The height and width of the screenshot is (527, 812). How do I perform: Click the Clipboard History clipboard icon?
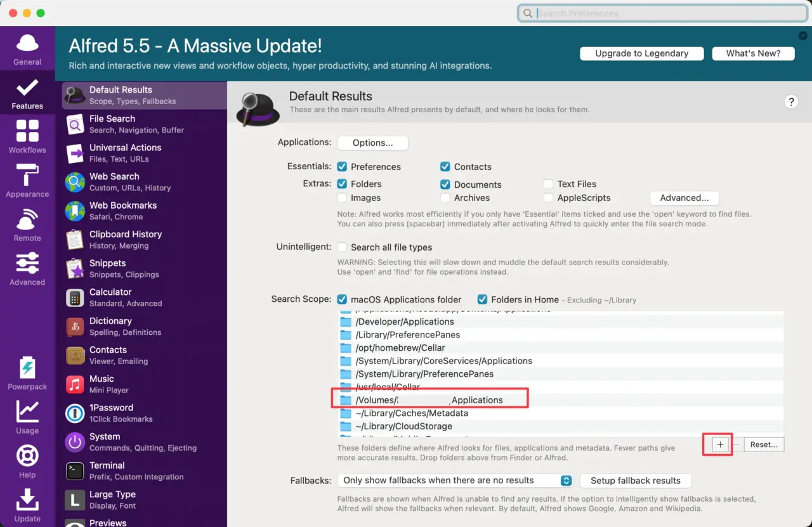tap(75, 240)
